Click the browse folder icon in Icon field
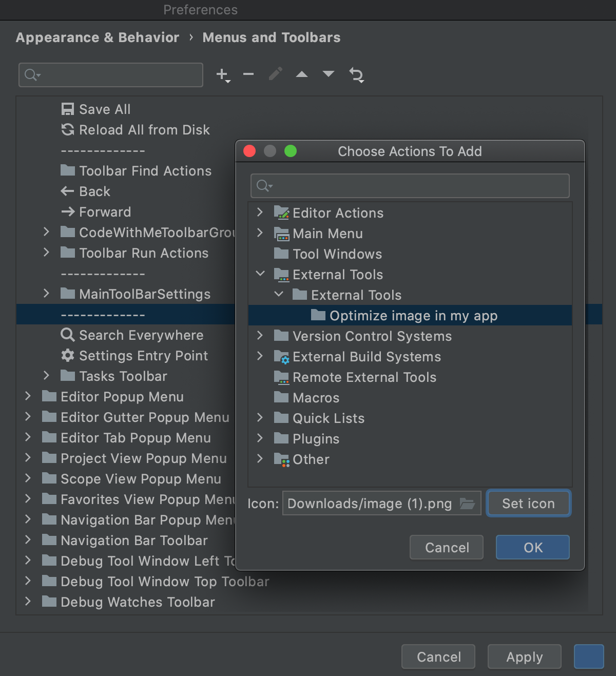This screenshot has height=676, width=616. 467,504
